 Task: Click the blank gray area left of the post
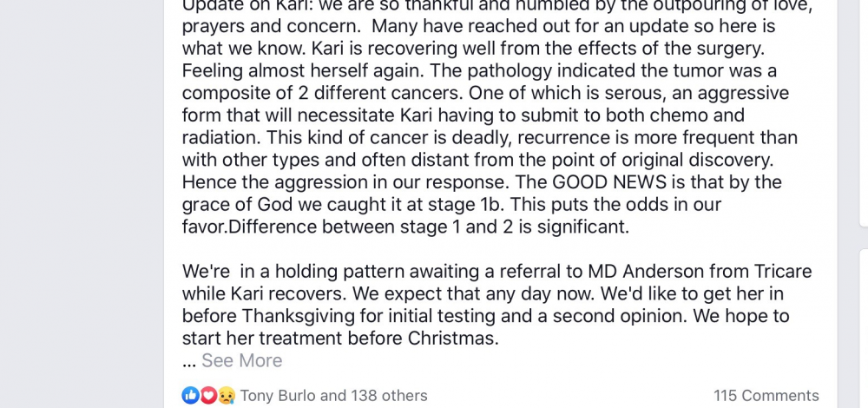click(x=82, y=204)
